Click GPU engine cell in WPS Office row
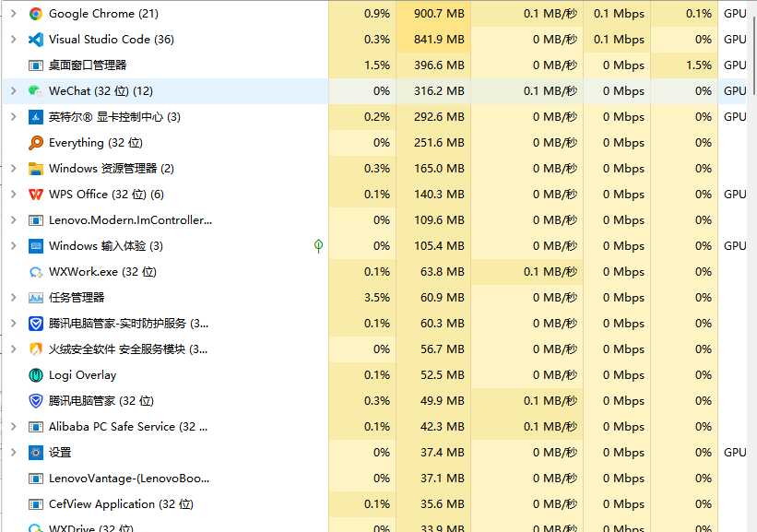757x532 pixels. (734, 194)
